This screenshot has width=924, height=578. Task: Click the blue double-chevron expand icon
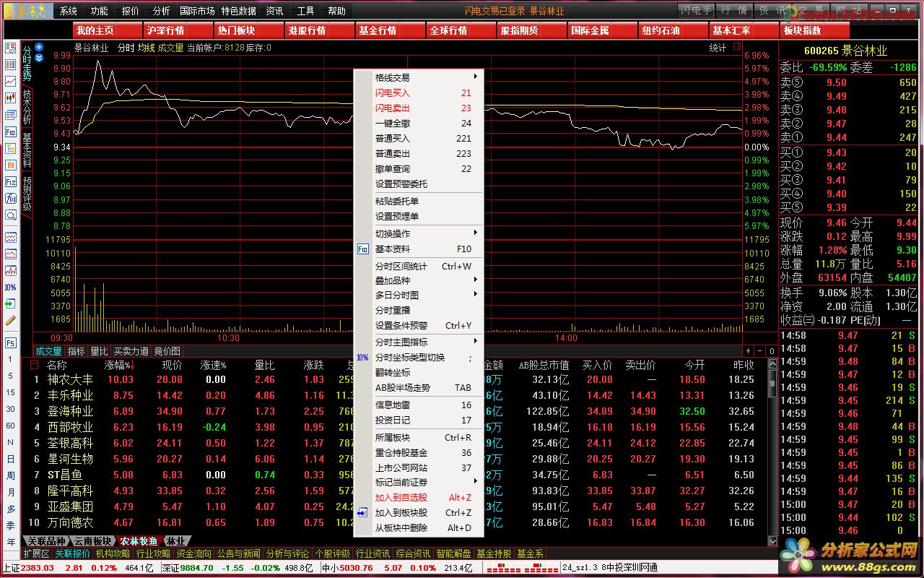click(39, 56)
